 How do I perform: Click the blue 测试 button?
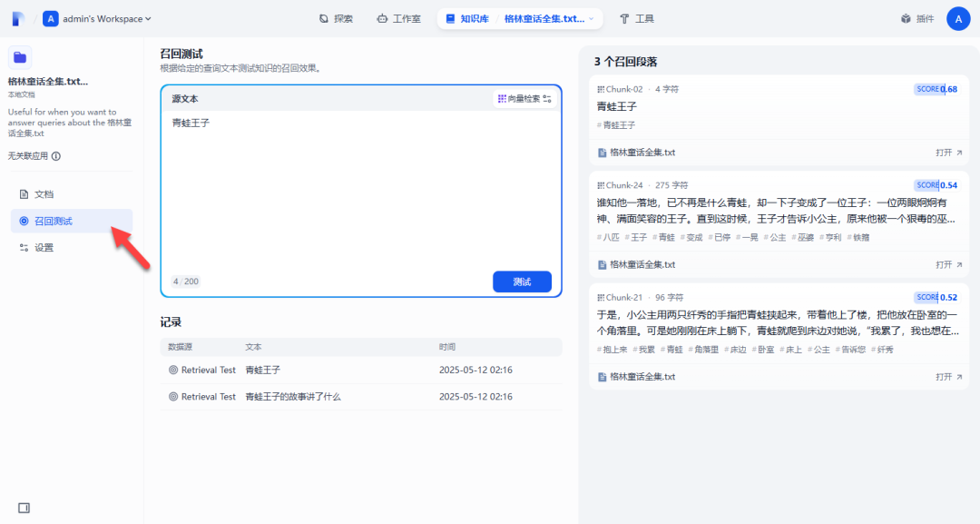(522, 282)
